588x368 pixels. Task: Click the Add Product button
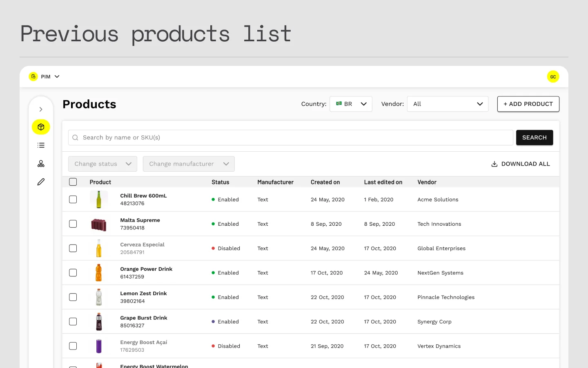[x=528, y=104]
